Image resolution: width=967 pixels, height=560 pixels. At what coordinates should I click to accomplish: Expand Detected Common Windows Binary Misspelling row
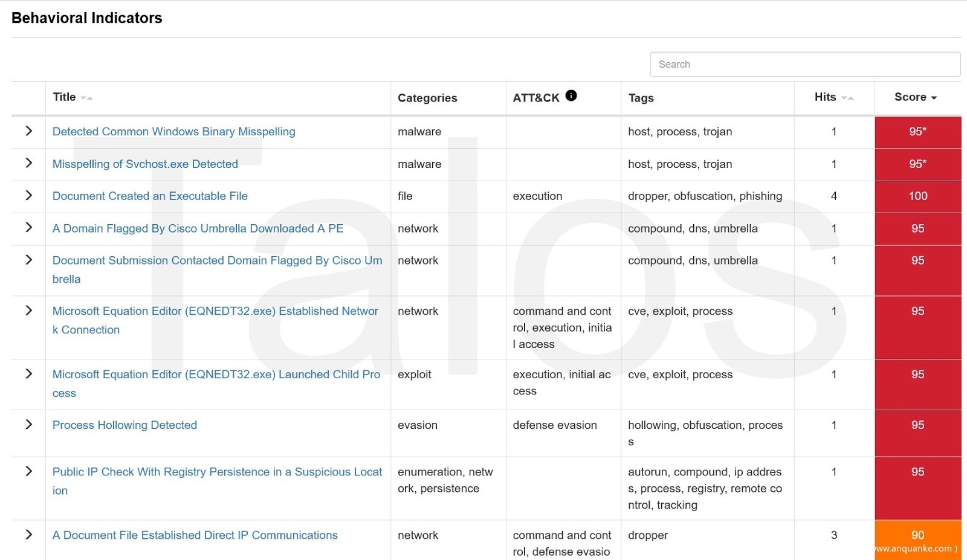point(28,131)
